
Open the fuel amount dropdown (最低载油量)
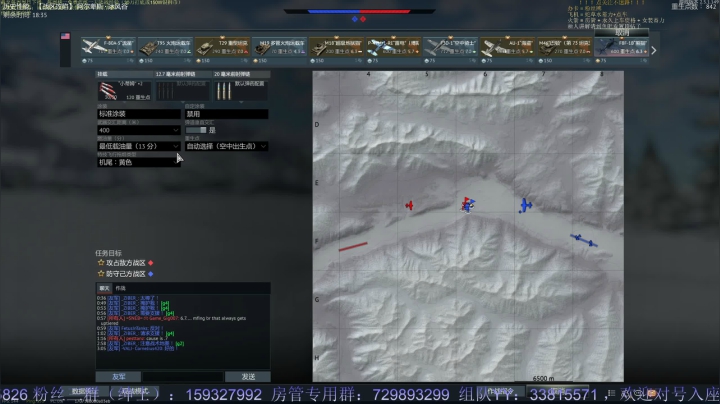(139, 146)
